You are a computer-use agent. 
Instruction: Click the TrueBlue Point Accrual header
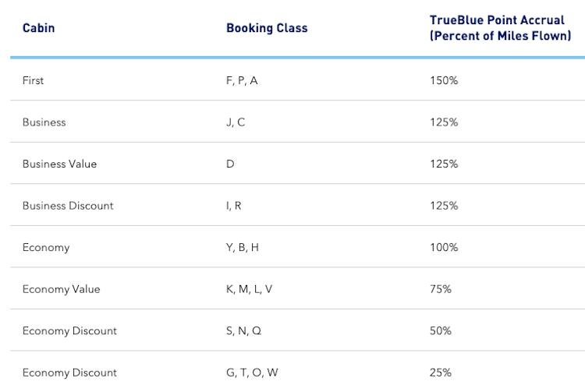(500, 28)
